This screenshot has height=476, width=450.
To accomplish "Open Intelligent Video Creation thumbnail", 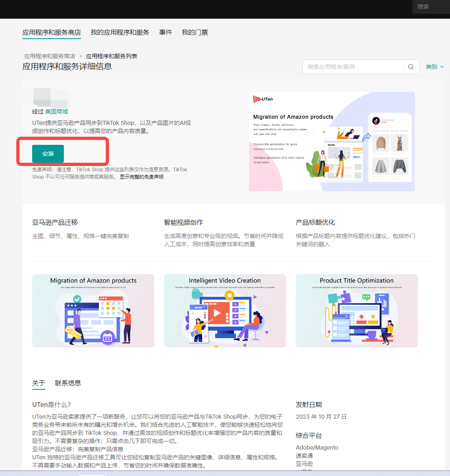I will point(225,311).
